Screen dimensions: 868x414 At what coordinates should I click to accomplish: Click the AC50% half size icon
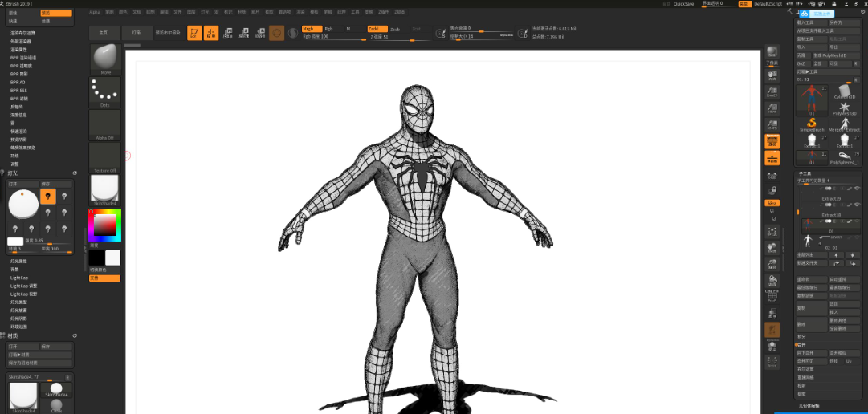point(772,125)
